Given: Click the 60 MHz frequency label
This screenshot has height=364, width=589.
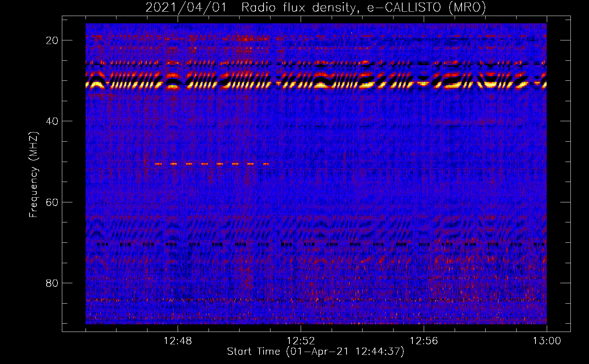Looking at the screenshot, I should (52, 202).
